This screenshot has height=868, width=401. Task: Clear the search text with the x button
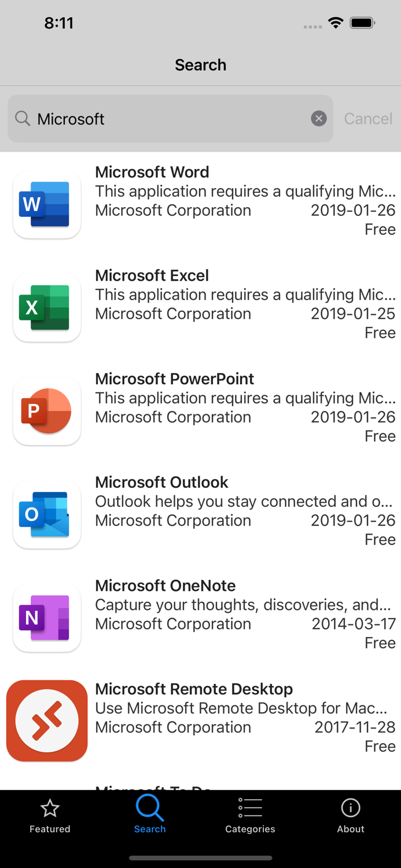pos(319,118)
